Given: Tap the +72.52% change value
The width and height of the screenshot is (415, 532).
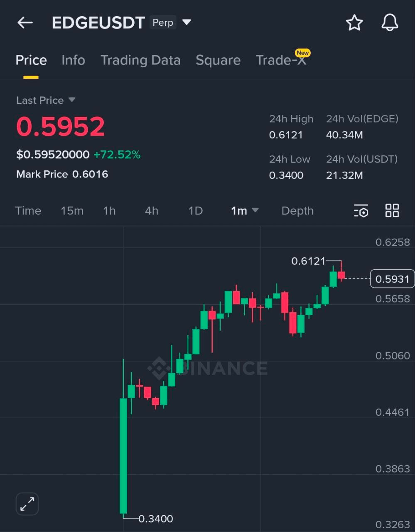Looking at the screenshot, I should point(117,155).
